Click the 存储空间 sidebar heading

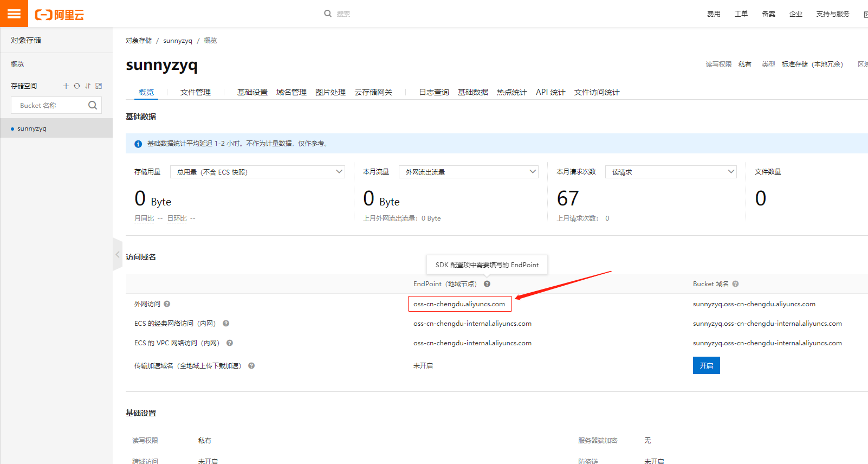24,86
